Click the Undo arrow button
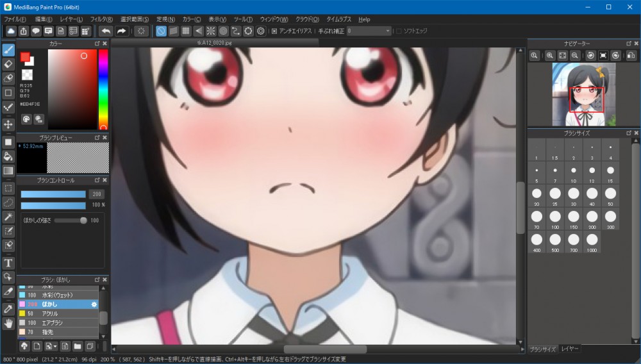641x364 pixels. pyautogui.click(x=106, y=31)
